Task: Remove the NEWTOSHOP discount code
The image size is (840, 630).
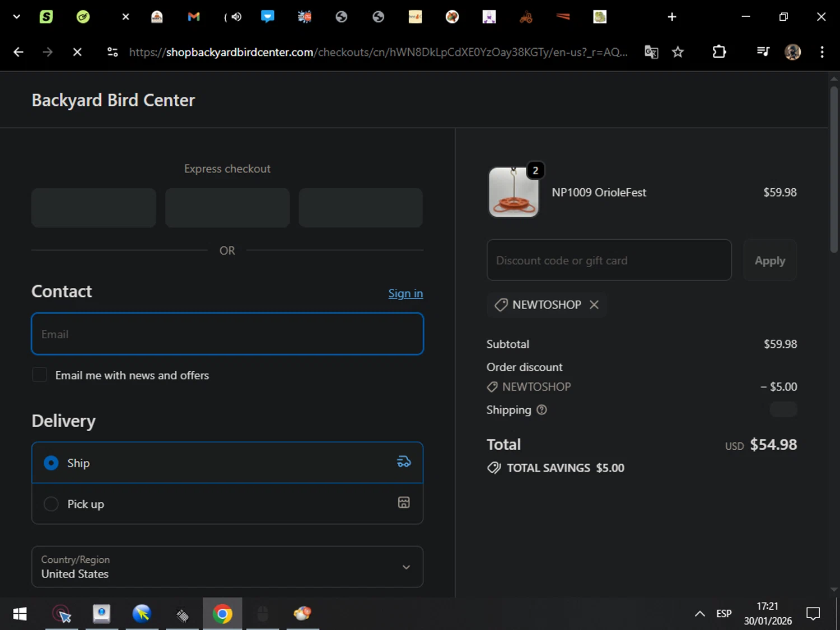Action: (x=594, y=305)
